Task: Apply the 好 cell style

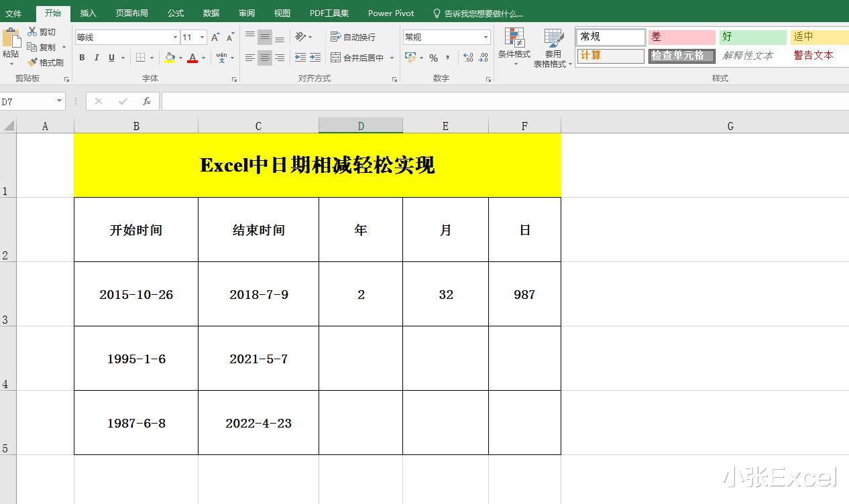Action: (750, 37)
